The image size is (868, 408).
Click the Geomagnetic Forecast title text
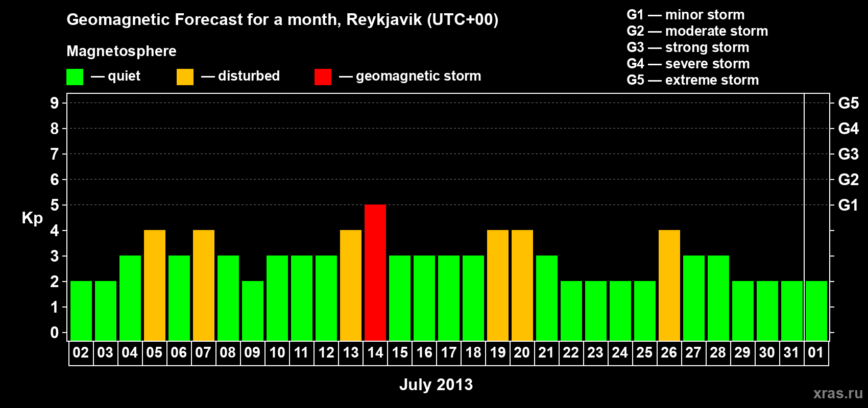point(282,20)
